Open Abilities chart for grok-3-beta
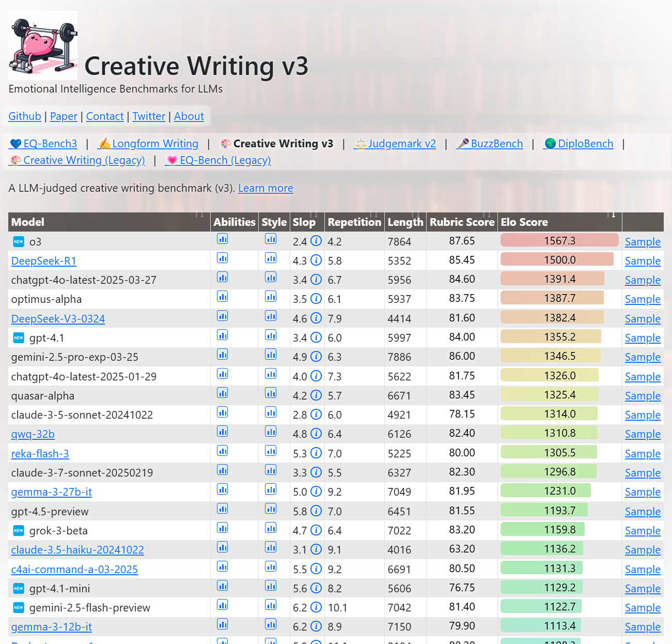This screenshot has height=644, width=672. 223,528
